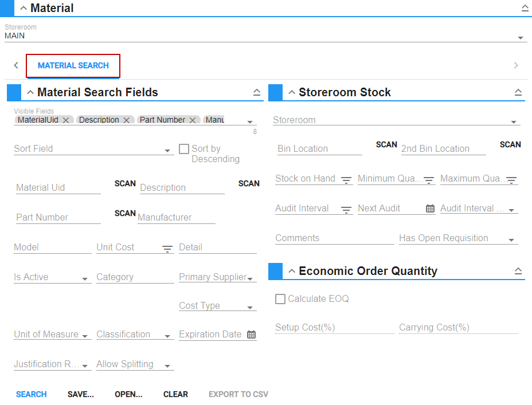Screen dimensions: 532x405
Task: Collapse the Material Search Fields section
Action: click(x=31, y=93)
